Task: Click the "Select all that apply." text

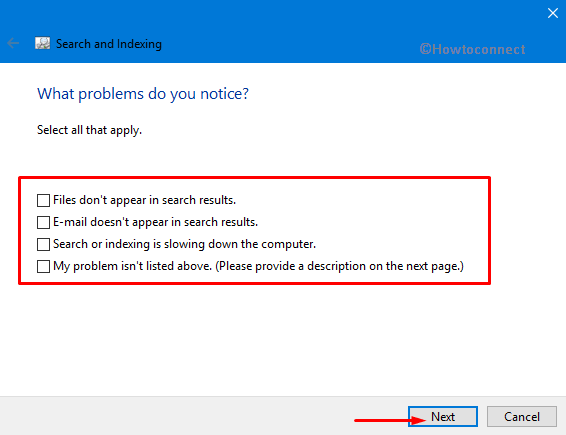Action: tap(89, 130)
